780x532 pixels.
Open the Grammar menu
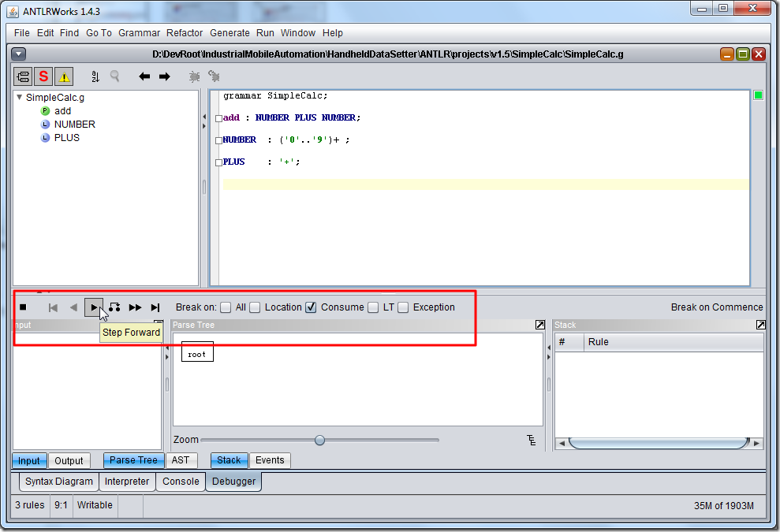pos(139,33)
